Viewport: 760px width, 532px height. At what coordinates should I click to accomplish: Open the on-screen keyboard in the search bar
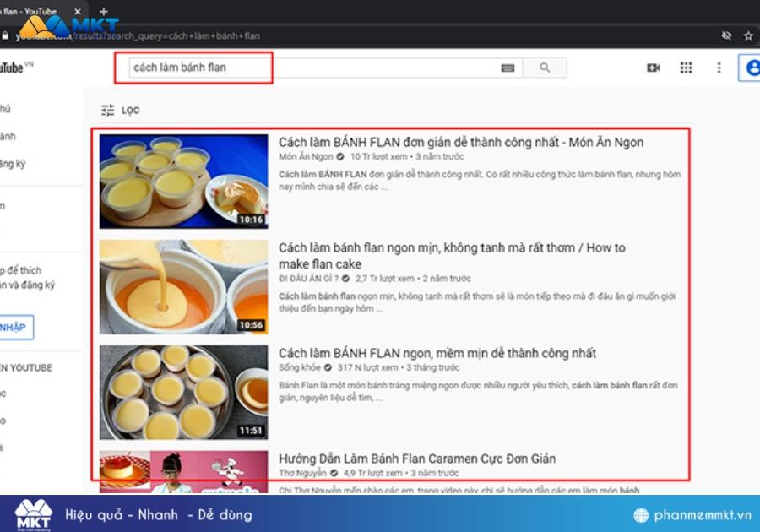[508, 68]
